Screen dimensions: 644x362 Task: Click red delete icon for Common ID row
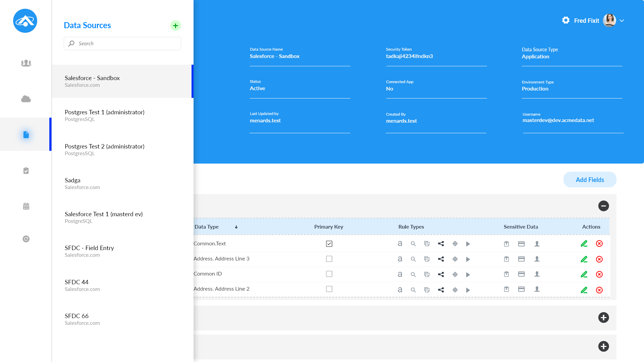click(x=599, y=274)
